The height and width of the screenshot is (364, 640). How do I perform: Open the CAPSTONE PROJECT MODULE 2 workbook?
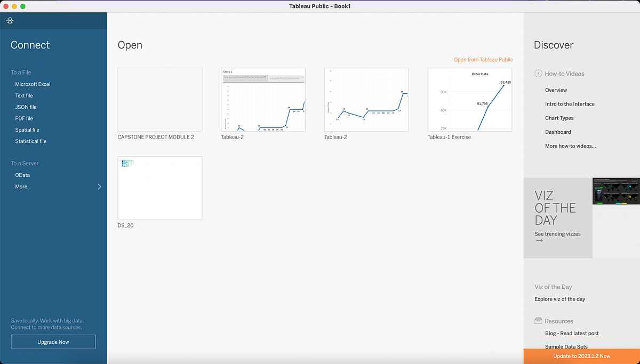click(x=159, y=100)
